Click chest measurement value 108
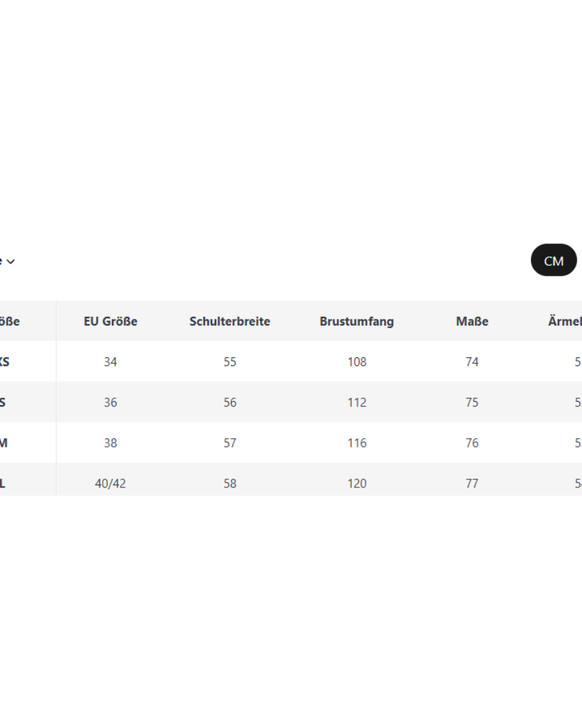582x728 pixels. click(356, 362)
